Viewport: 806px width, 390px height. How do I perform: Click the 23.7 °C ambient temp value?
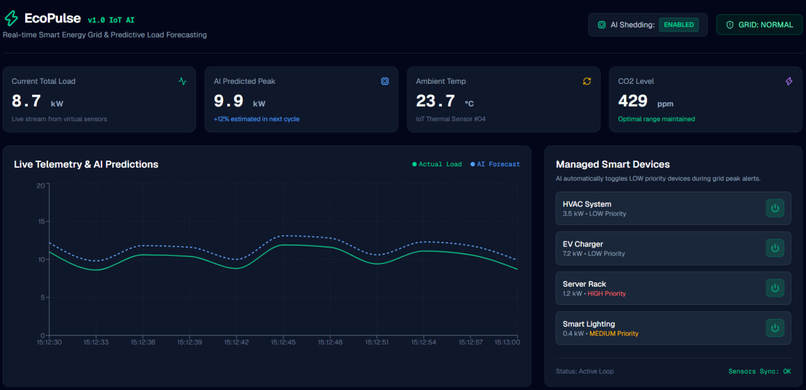[x=445, y=102]
